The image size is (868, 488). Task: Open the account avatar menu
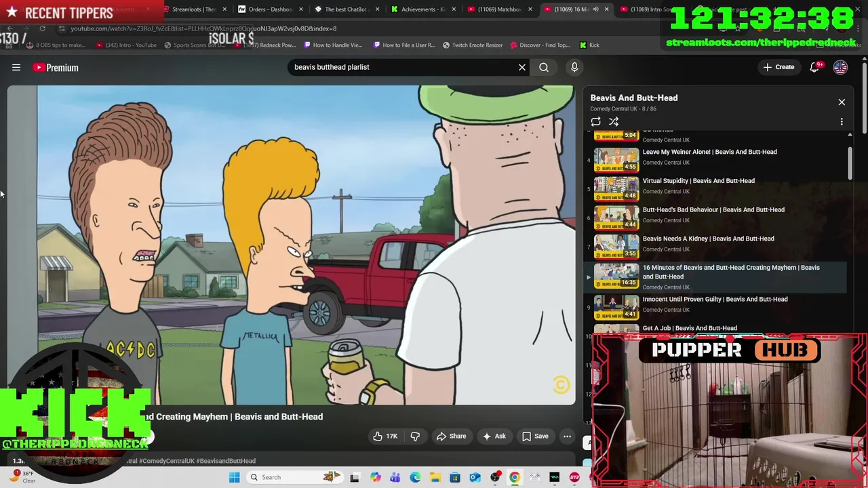[840, 67]
